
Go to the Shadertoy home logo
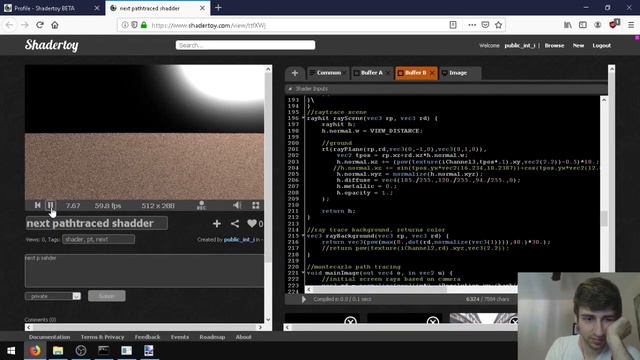tap(52, 45)
